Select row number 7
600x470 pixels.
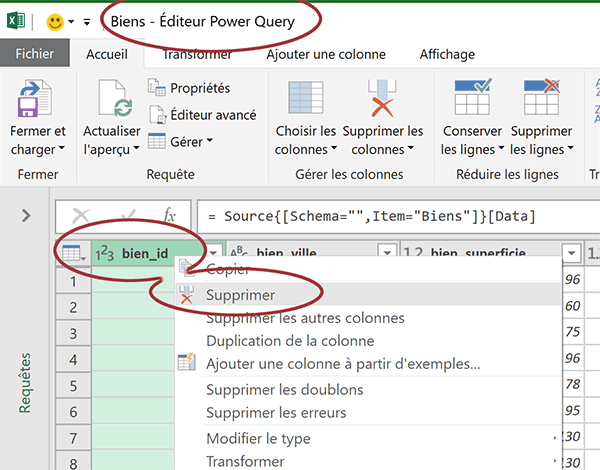[73, 438]
